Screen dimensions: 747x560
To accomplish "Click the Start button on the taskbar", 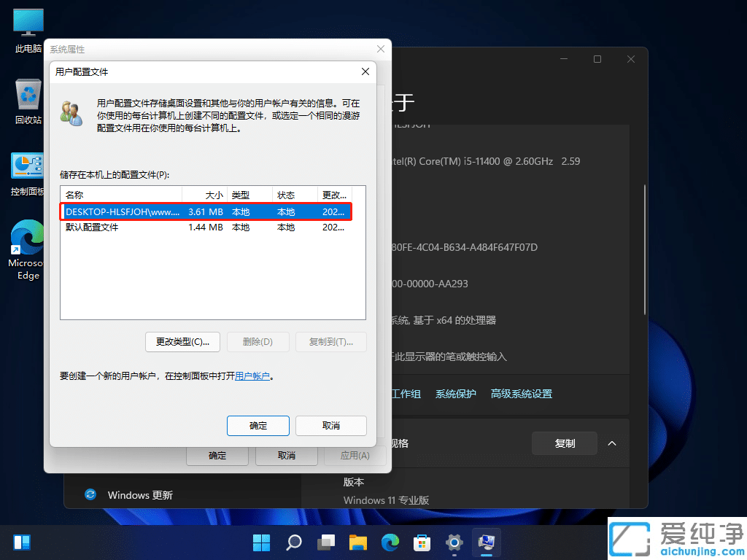I will pos(261,542).
